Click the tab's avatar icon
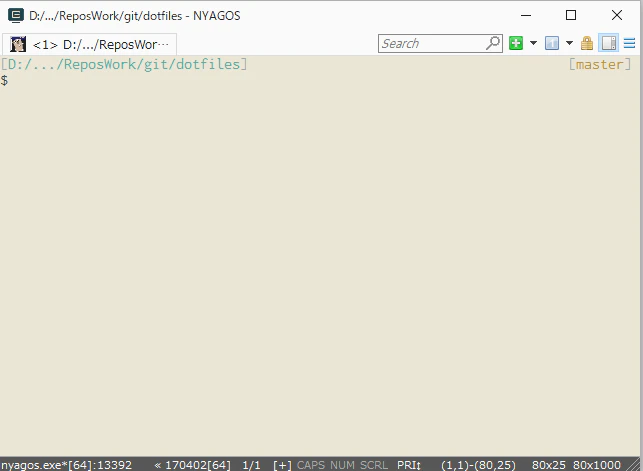This screenshot has width=643, height=471. click(x=18, y=44)
